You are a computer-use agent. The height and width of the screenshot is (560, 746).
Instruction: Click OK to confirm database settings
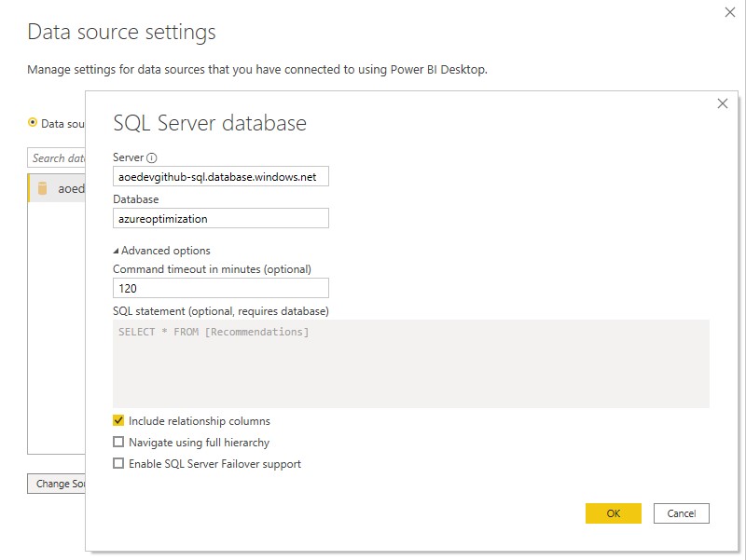point(614,513)
